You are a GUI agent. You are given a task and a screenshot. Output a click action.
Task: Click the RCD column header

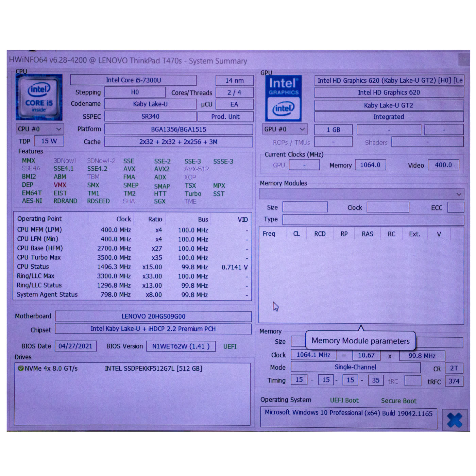click(x=320, y=234)
